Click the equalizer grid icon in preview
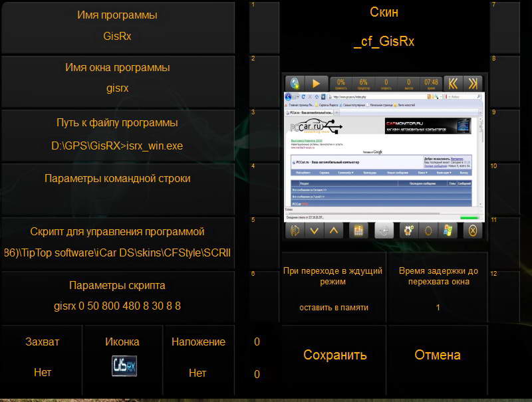The image size is (532, 402). click(358, 231)
